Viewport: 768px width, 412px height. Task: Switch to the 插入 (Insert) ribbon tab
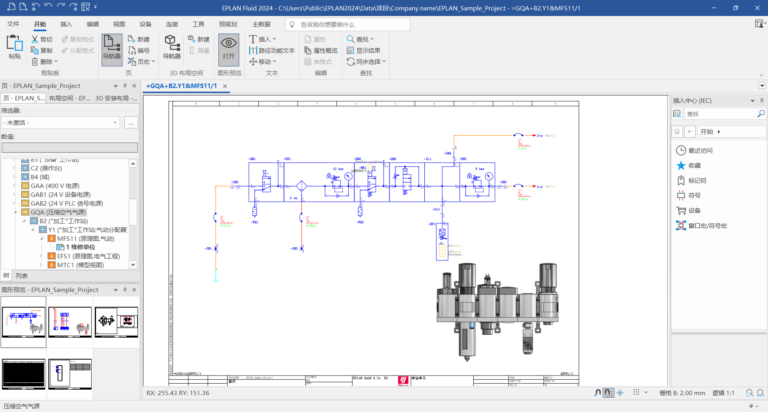66,24
